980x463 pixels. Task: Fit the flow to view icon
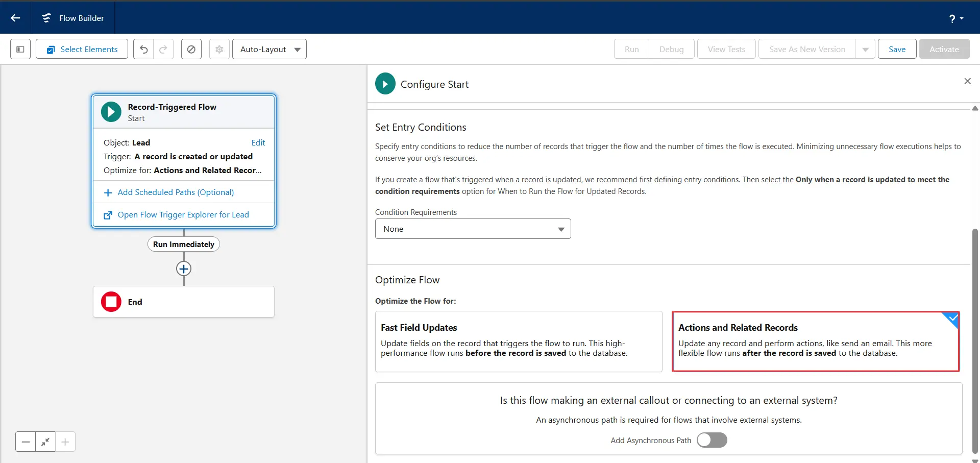click(x=45, y=442)
